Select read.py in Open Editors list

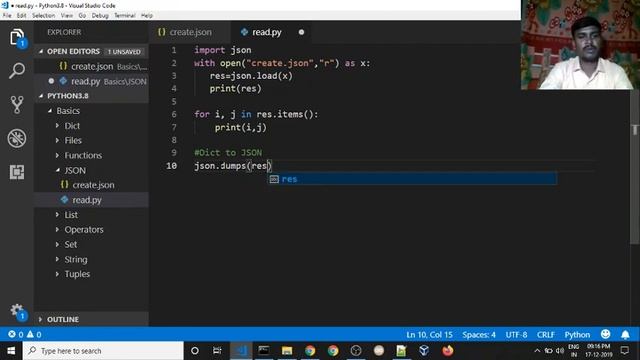[91, 81]
